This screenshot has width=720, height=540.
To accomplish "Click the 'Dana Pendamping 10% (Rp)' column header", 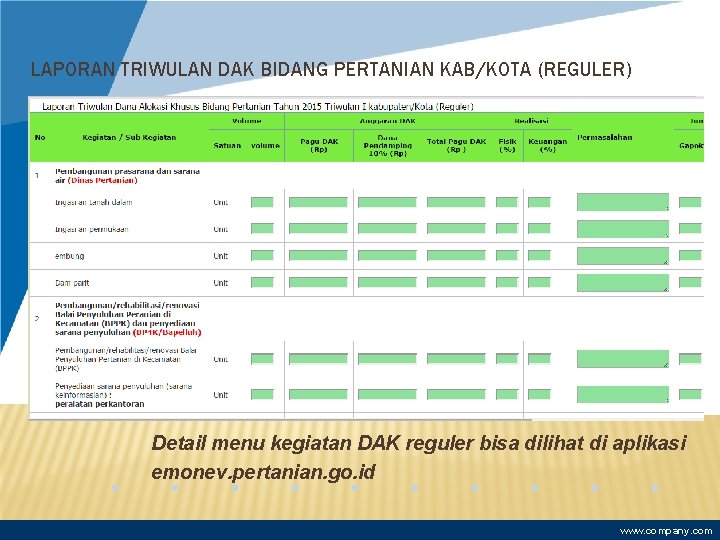I will [388, 146].
